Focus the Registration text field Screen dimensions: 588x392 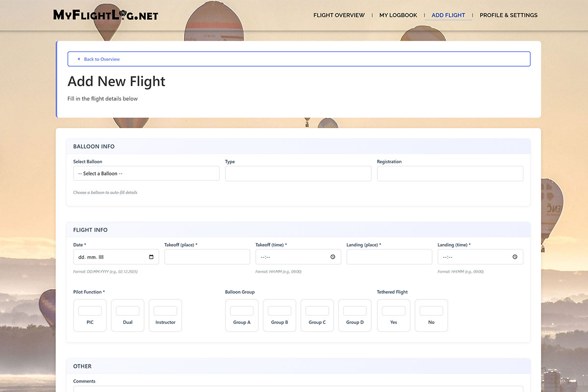pyautogui.click(x=449, y=173)
